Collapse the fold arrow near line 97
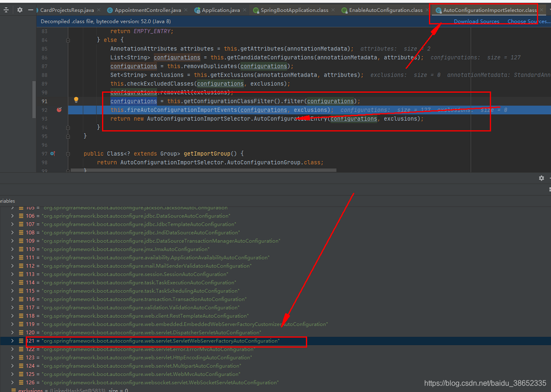This screenshot has width=551, height=392. click(x=68, y=153)
